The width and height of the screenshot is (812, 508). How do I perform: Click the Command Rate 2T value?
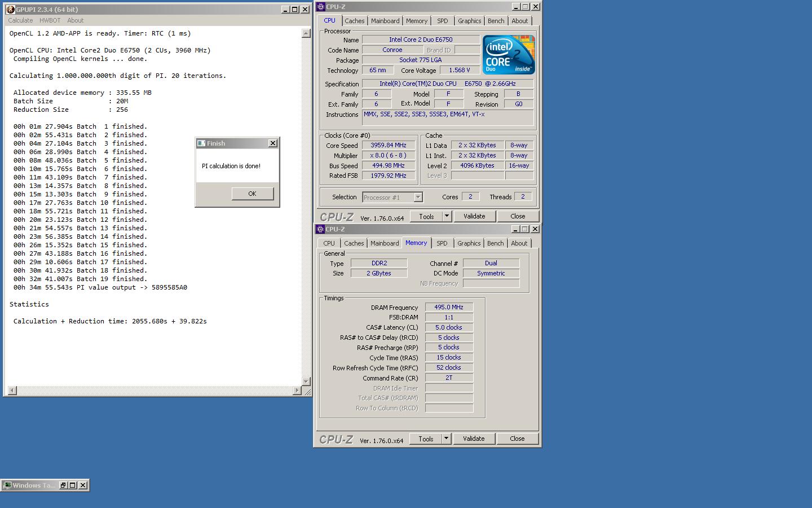(x=449, y=378)
